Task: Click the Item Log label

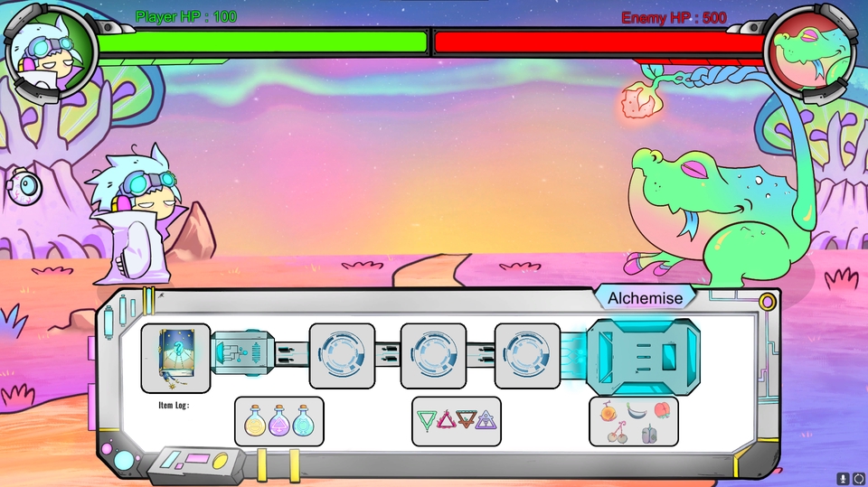Action: coord(174,405)
